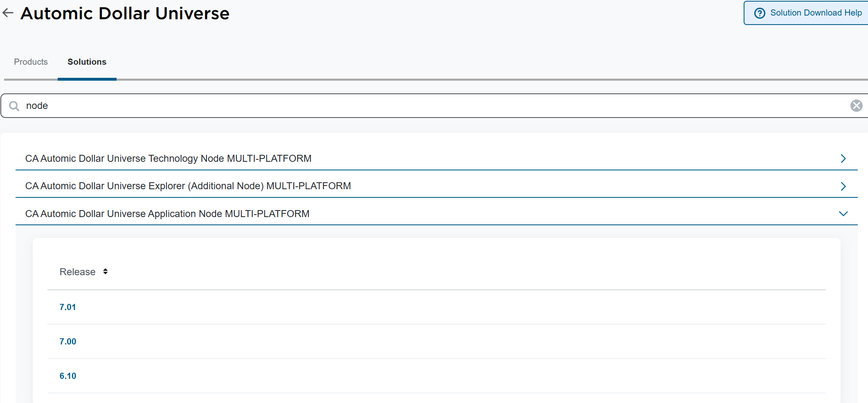Open release 7.00 link

tap(67, 342)
